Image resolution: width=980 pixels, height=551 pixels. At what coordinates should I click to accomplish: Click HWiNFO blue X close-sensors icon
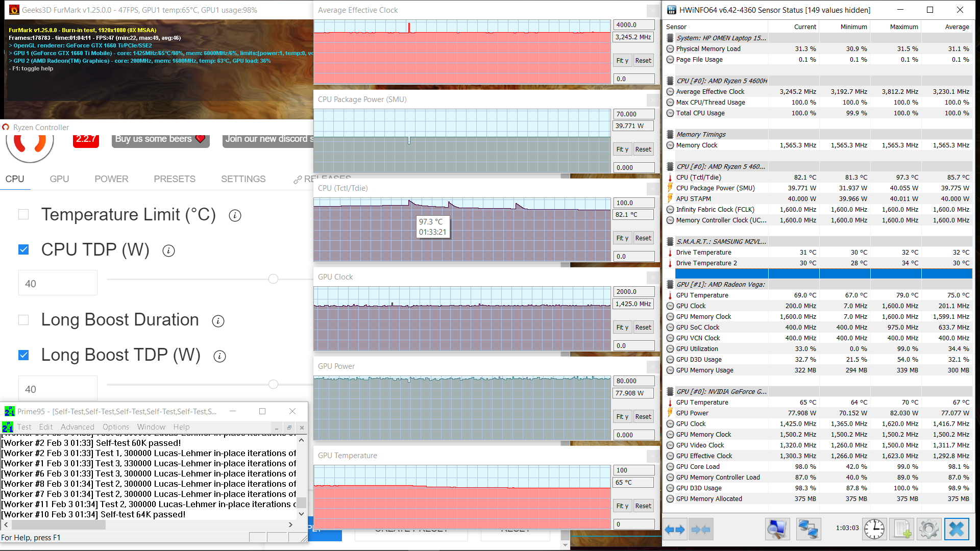(x=957, y=529)
